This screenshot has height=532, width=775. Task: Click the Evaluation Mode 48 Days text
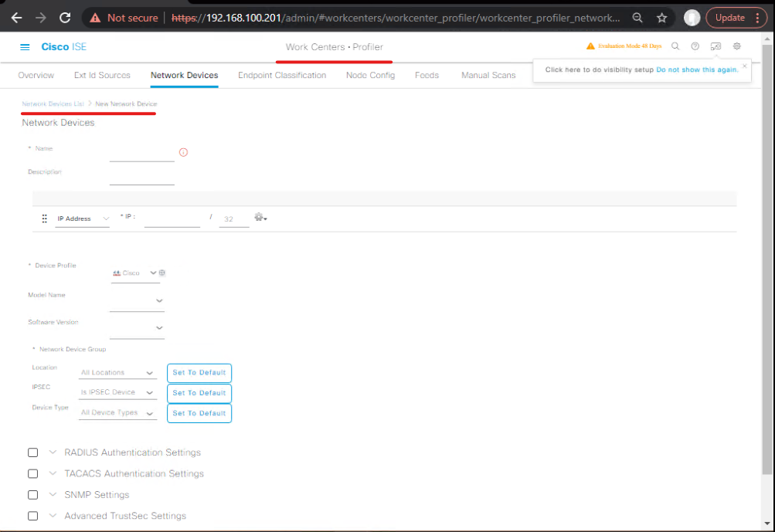(630, 46)
